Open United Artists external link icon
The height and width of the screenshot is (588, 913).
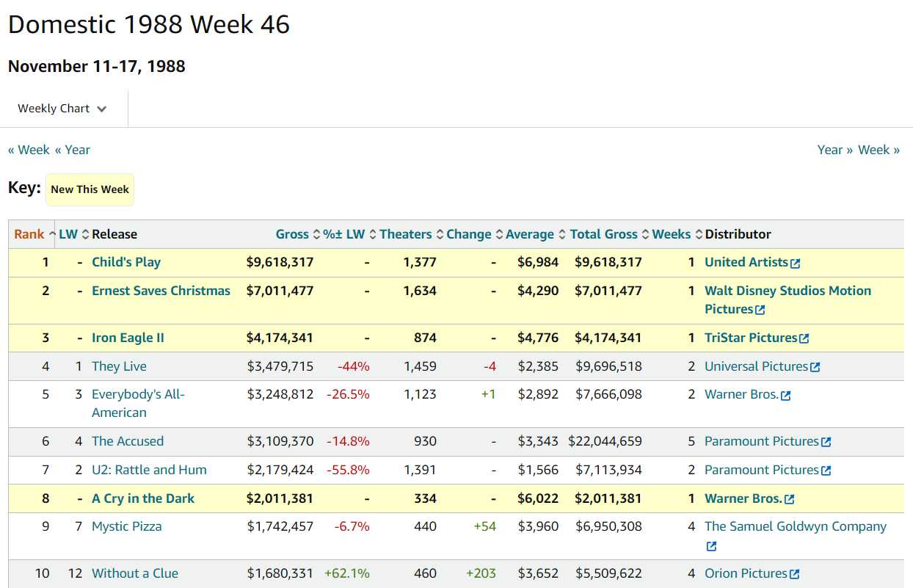pos(796,264)
